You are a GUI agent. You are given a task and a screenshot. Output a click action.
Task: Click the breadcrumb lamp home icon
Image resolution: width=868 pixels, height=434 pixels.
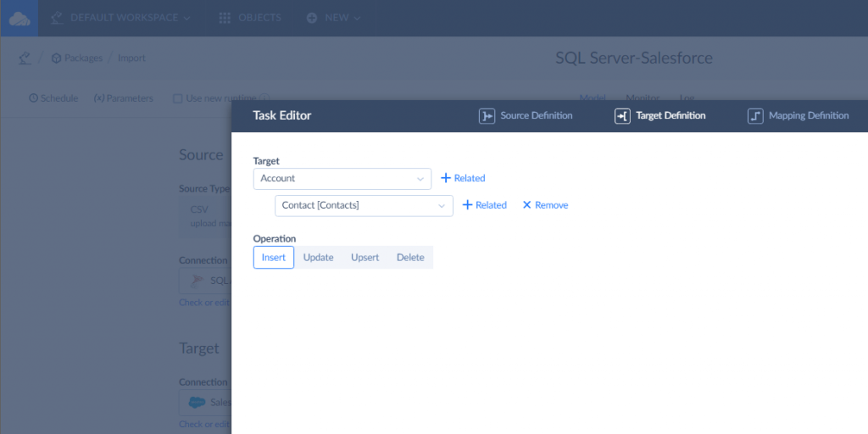click(x=25, y=58)
